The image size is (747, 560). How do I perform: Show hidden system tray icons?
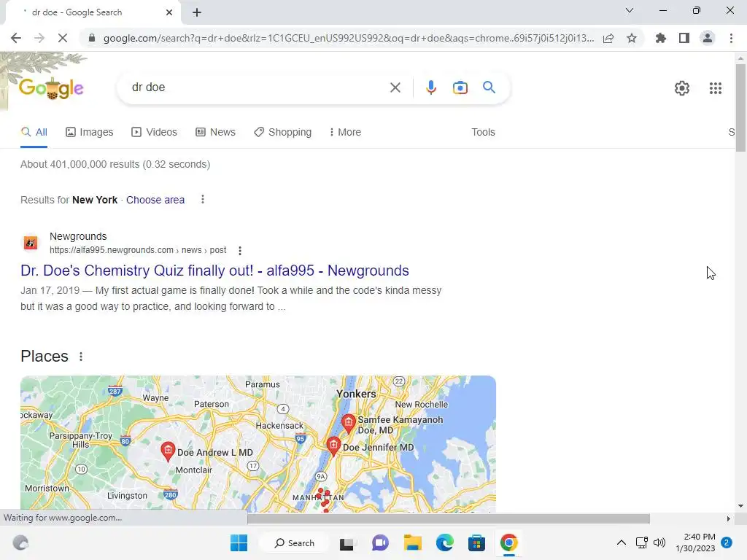pyautogui.click(x=622, y=542)
